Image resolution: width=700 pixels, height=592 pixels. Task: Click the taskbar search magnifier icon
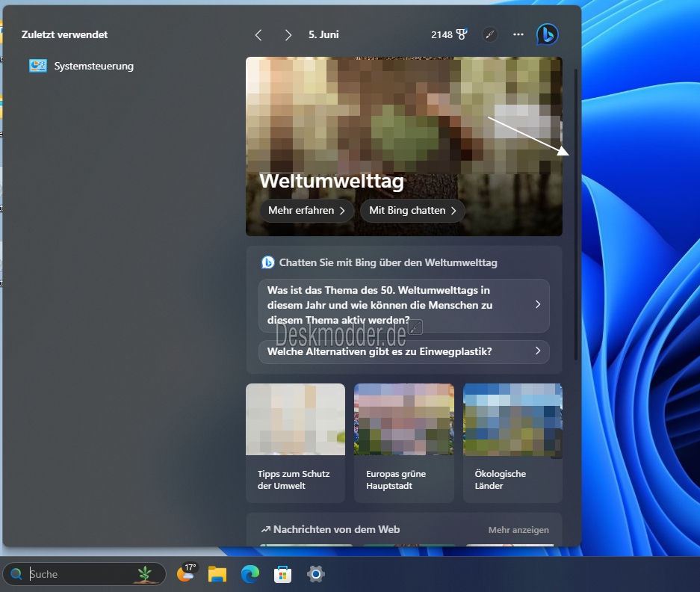pyautogui.click(x=16, y=574)
